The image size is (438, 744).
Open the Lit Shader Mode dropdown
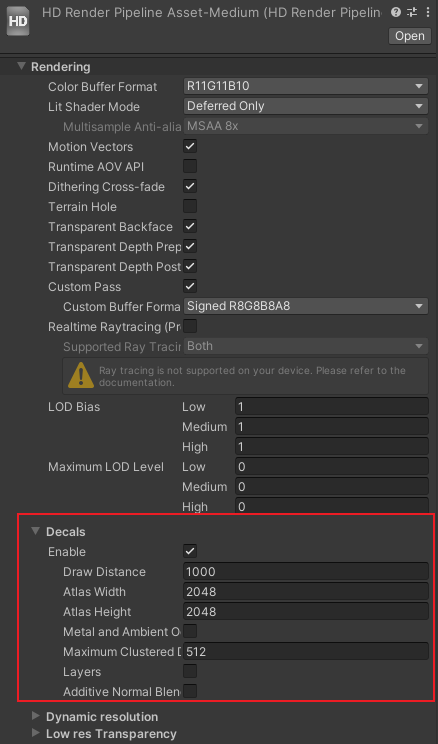coord(306,106)
